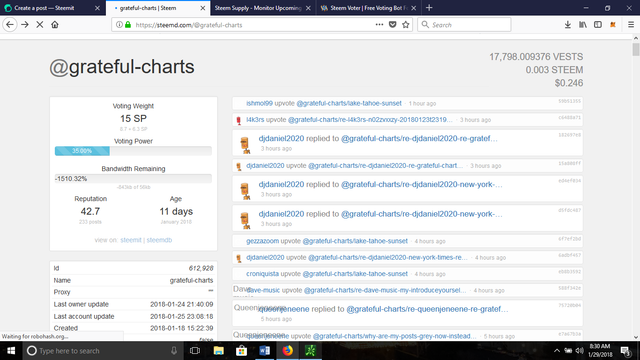Image resolution: width=640 pixels, height=360 pixels.
Task: Expand the system tray hidden icons
Action: pos(557,351)
